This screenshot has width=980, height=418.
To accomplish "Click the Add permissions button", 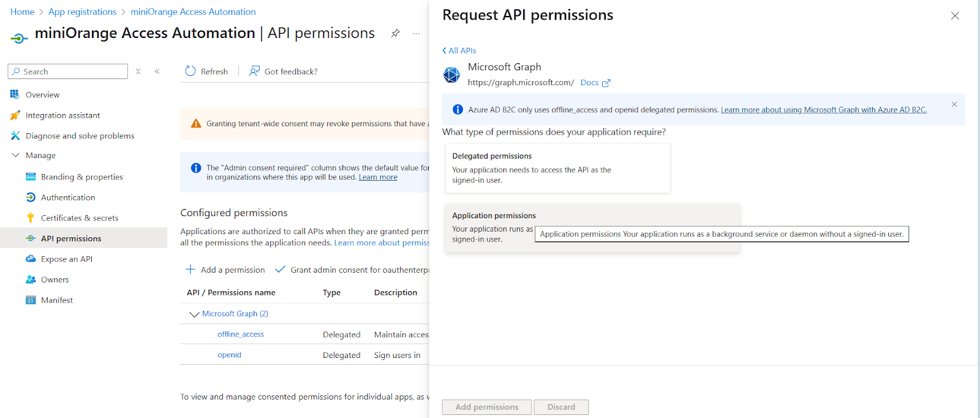I will click(487, 407).
